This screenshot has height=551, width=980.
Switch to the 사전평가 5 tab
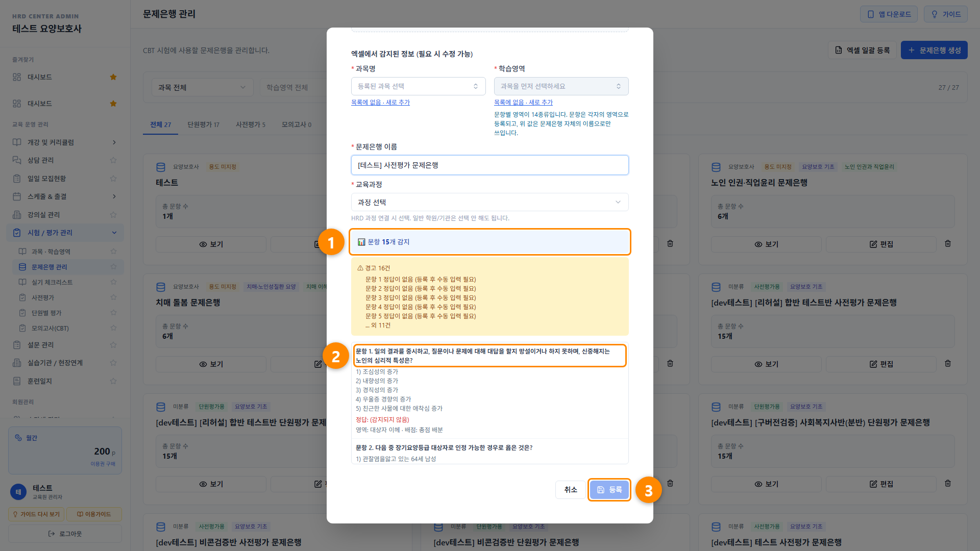point(251,124)
